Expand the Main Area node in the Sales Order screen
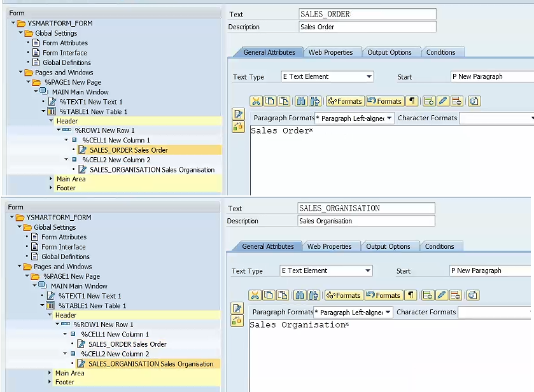This screenshot has height=392, width=534. click(51, 179)
